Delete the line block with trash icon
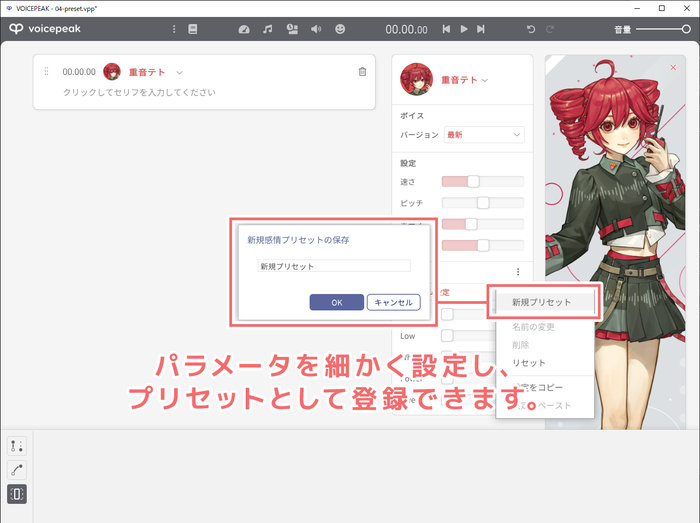 pyautogui.click(x=362, y=71)
